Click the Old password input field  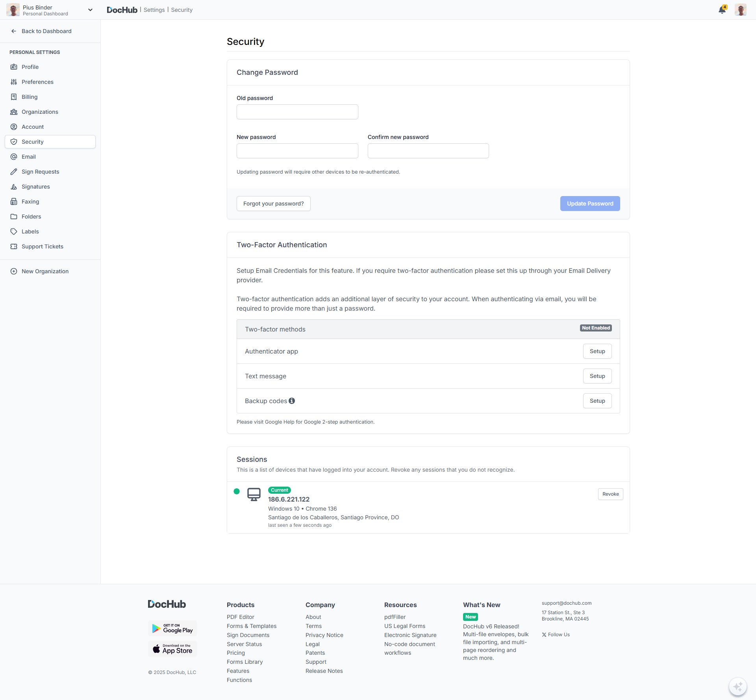(297, 112)
